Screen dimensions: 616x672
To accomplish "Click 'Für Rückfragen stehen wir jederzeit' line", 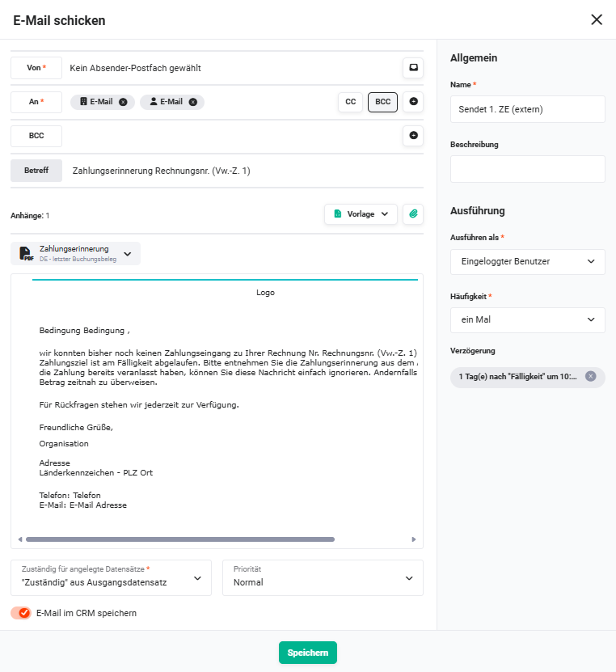I will [139, 404].
